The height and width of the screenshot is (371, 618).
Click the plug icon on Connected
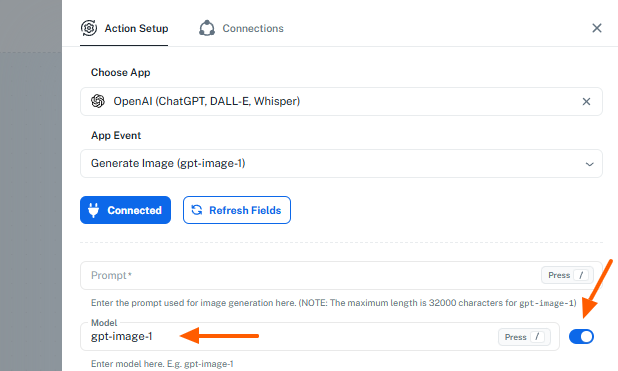[x=93, y=210]
